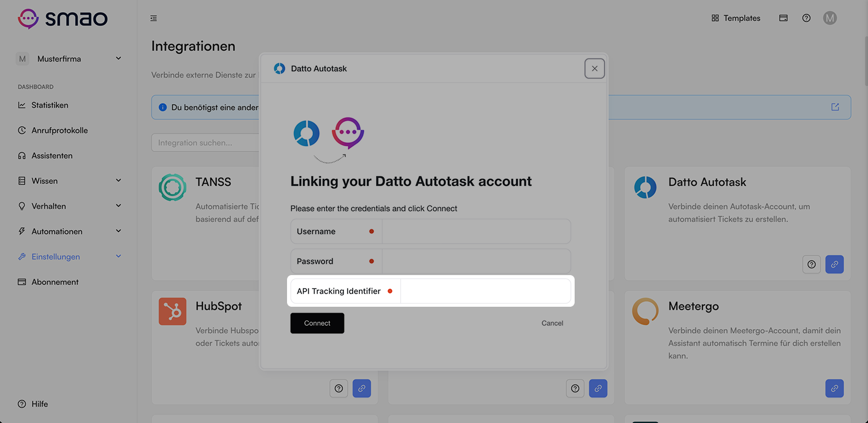Cancel the Autotask linking dialog
Viewport: 868px width, 423px height.
pyautogui.click(x=552, y=323)
